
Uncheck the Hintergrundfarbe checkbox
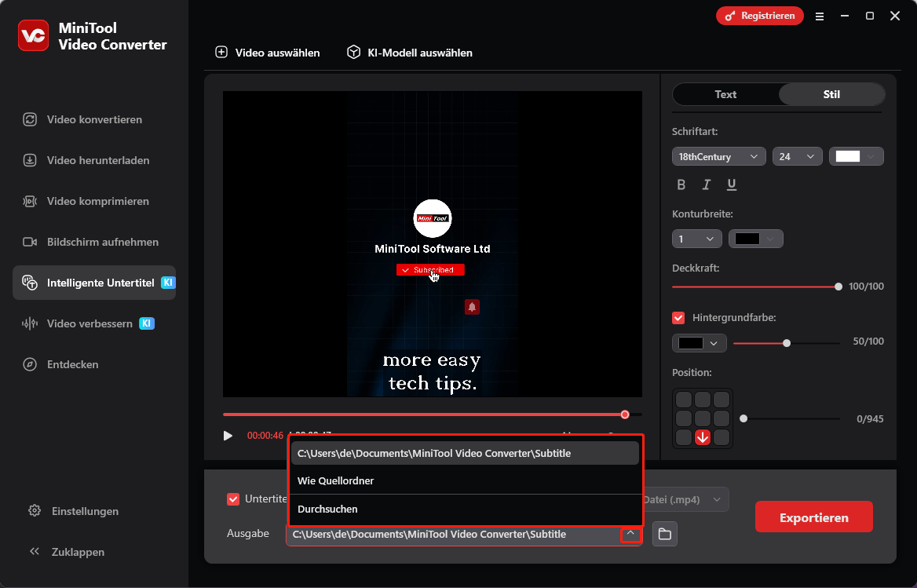point(678,318)
